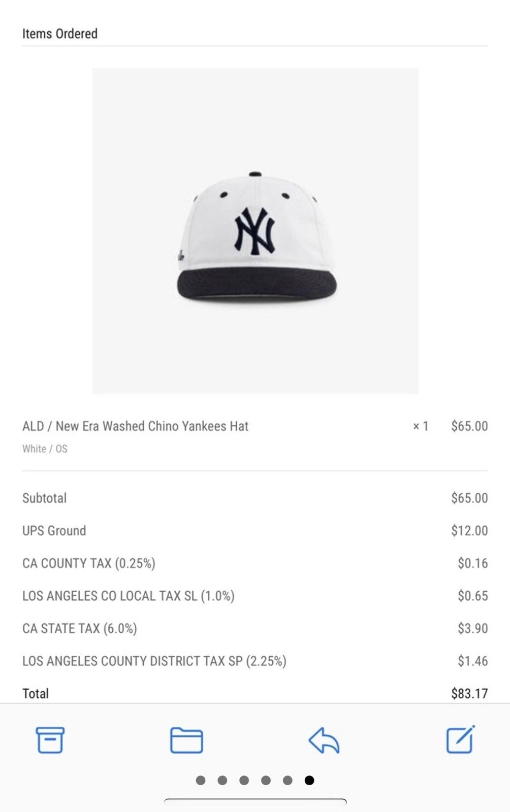Viewport: 510px width, 812px height.
Task: Tap the UPS Ground shipping line
Action: pyautogui.click(x=255, y=530)
